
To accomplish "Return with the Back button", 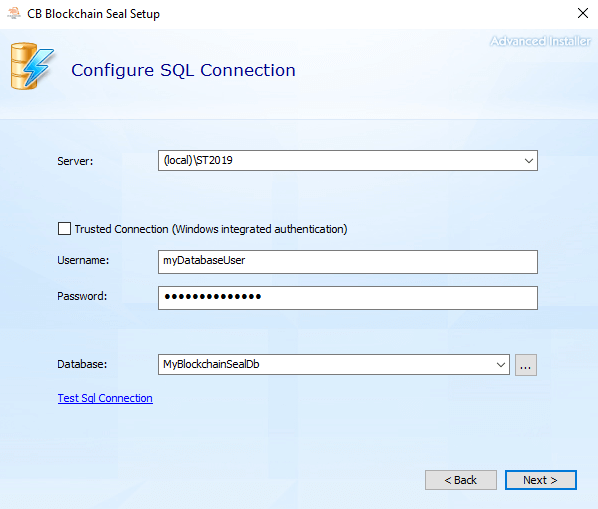I will 461,480.
